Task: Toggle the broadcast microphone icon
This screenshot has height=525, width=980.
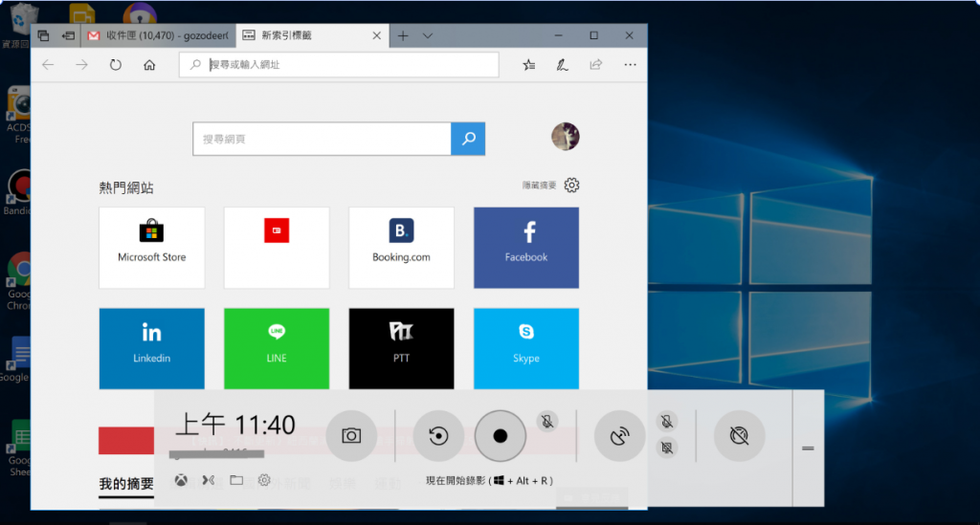Action: [x=667, y=422]
